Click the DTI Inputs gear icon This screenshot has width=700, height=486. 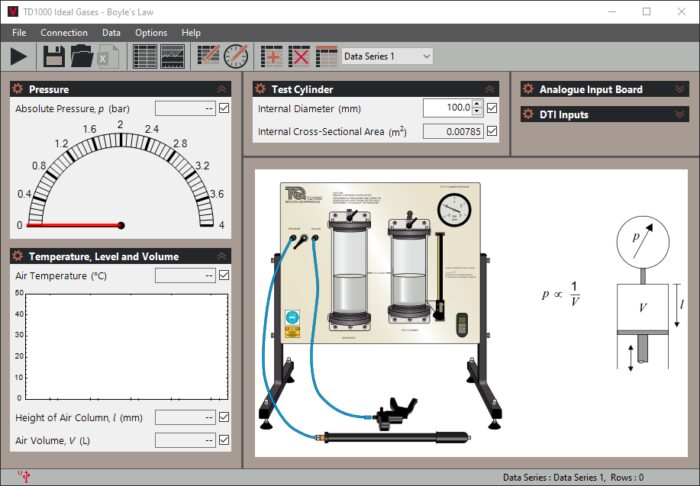coord(528,114)
